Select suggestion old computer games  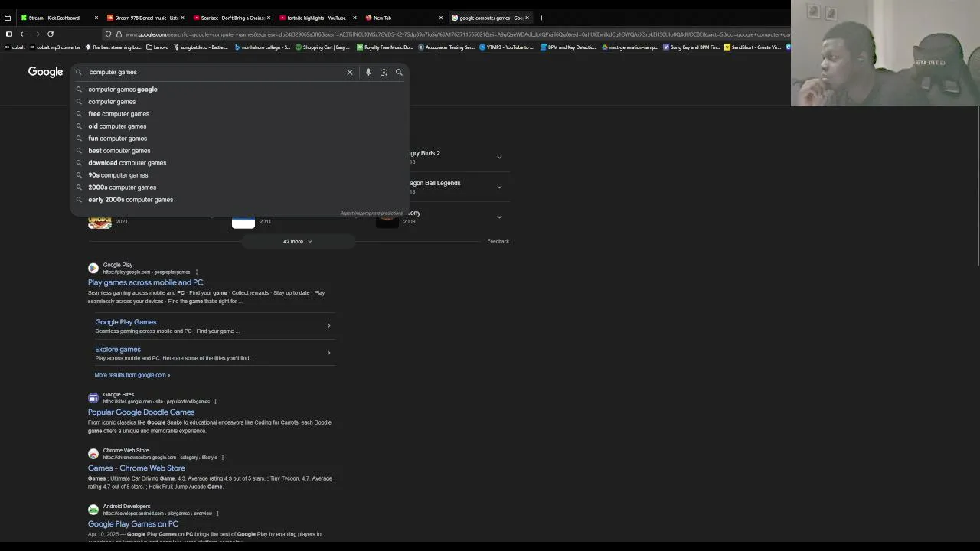239,126
